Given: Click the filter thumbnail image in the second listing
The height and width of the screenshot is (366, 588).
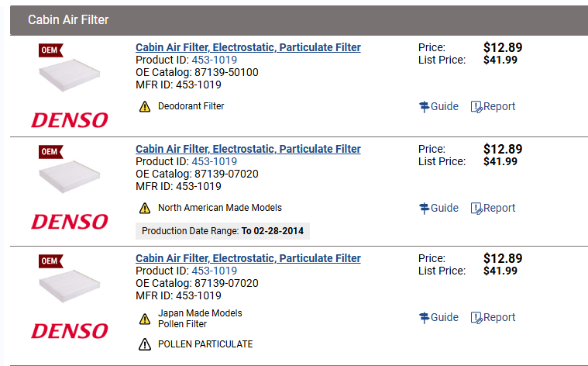Looking at the screenshot, I should [70, 178].
